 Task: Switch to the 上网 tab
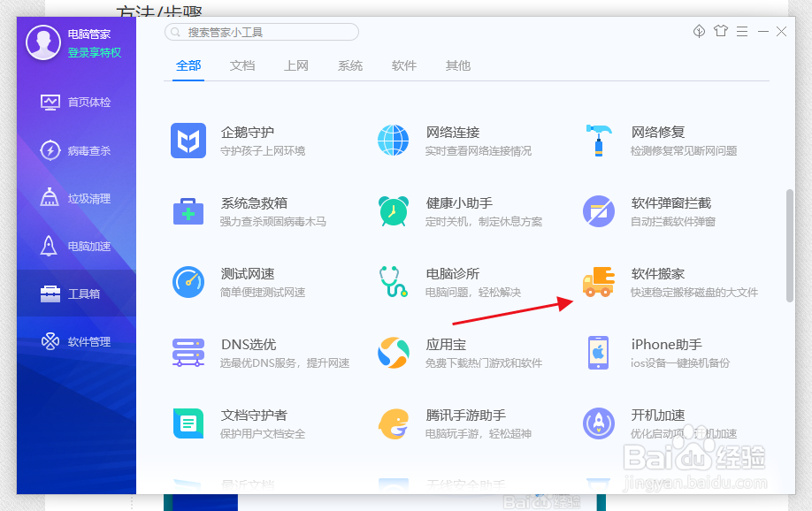pyautogui.click(x=296, y=65)
